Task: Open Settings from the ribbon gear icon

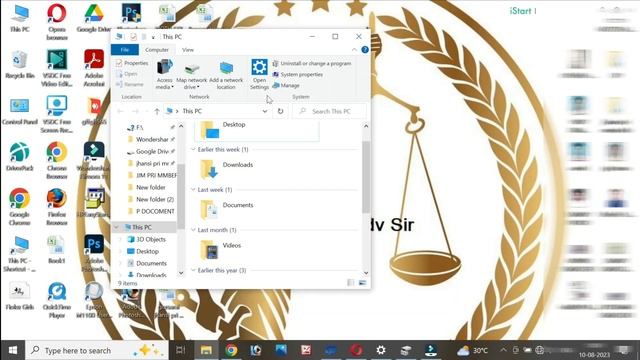Action: click(x=259, y=74)
